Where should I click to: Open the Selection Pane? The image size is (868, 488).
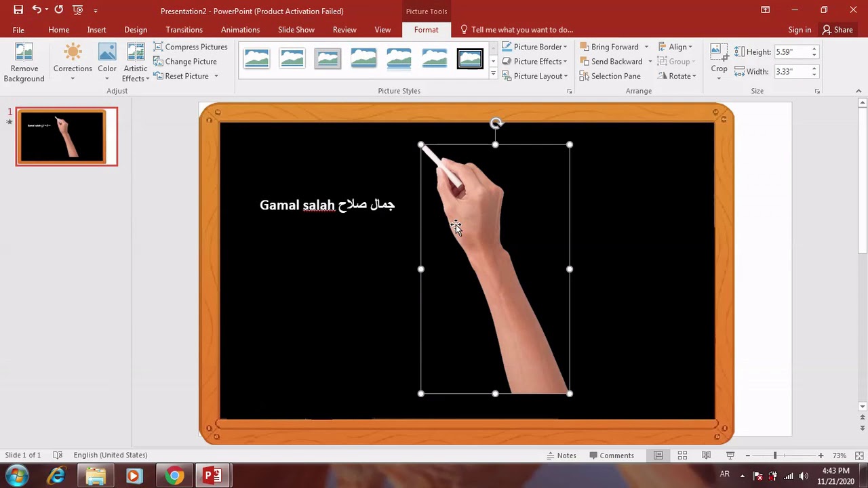pos(610,76)
